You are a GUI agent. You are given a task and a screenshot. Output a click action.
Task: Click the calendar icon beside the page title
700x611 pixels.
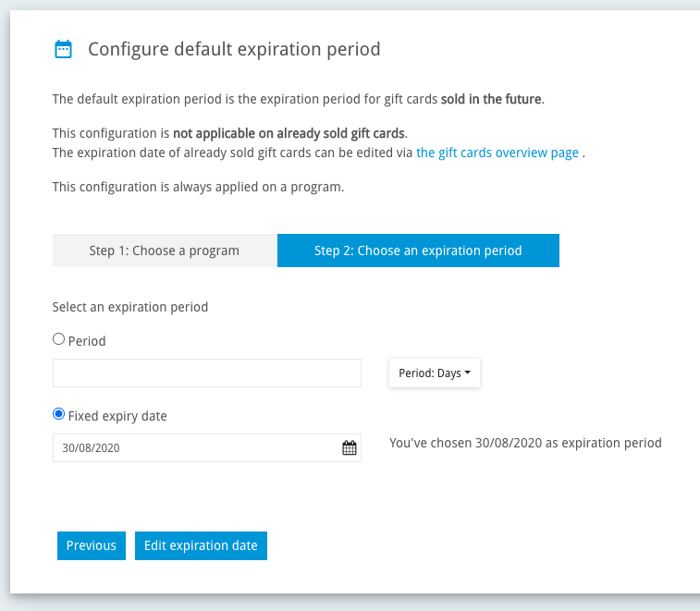click(x=63, y=49)
